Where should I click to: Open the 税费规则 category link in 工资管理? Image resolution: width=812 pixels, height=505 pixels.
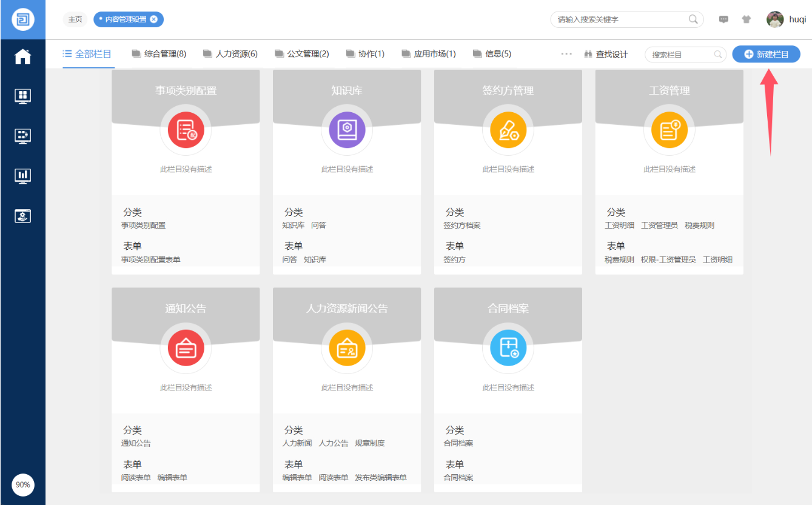pos(699,226)
